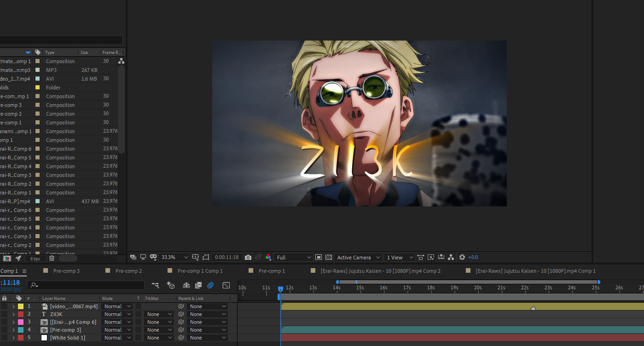Click the pink label swatch of layer 3
Viewport: 644px width, 346px height.
21,322
